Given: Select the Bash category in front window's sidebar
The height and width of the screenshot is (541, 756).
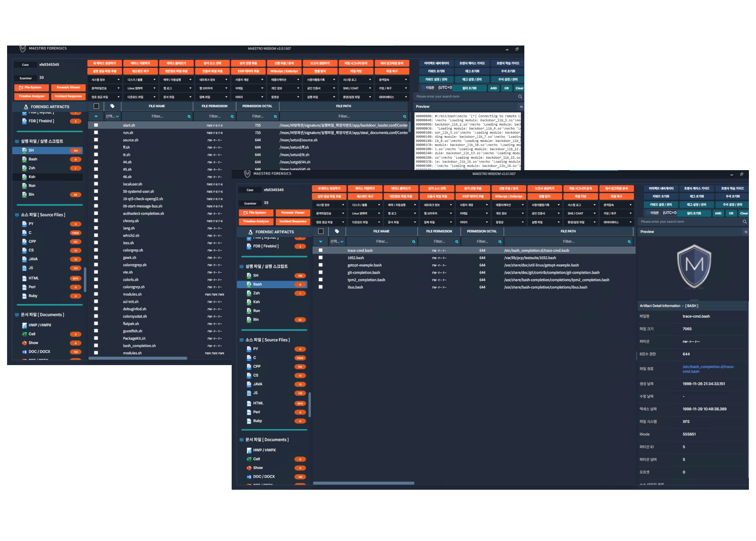Looking at the screenshot, I should pos(272,284).
